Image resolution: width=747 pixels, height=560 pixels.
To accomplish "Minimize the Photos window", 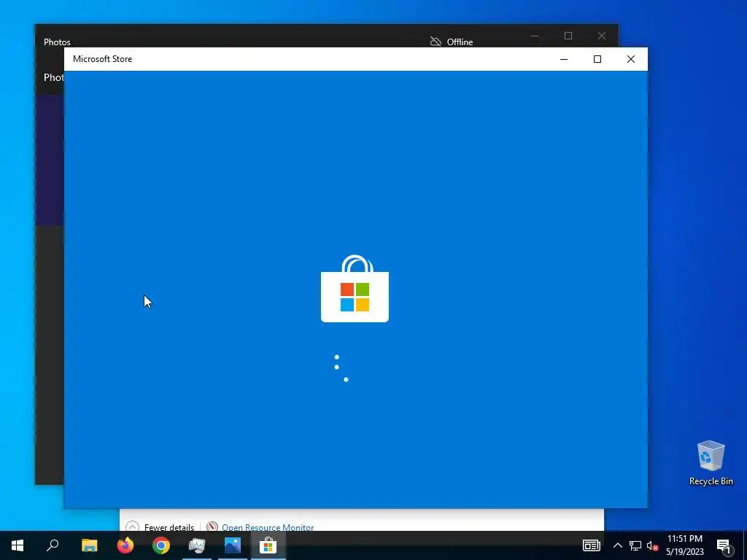I will click(x=535, y=36).
